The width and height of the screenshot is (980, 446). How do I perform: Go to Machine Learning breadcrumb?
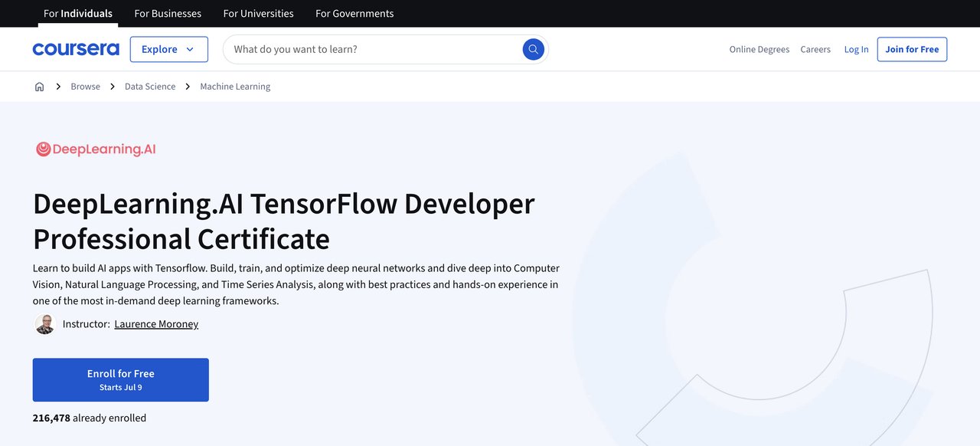point(235,87)
